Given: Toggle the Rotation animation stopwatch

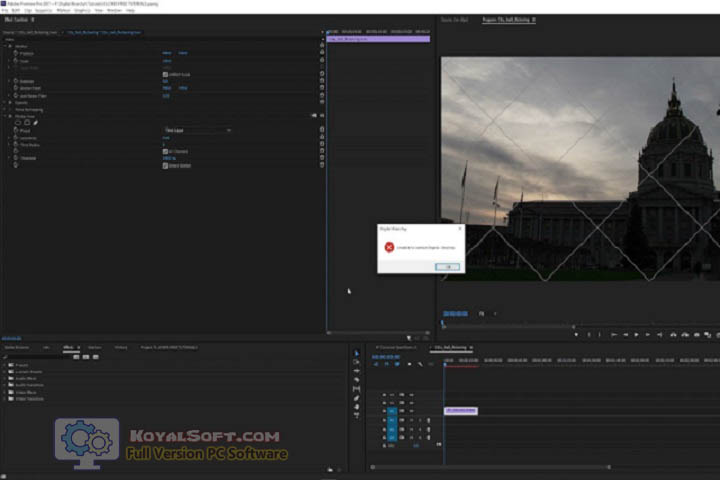Looking at the screenshot, I should (16, 81).
